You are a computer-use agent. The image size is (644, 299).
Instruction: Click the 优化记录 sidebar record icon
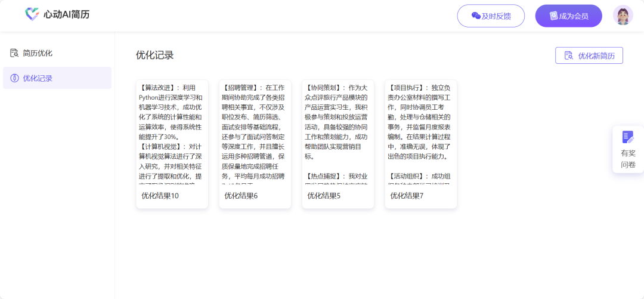pyautogui.click(x=14, y=78)
